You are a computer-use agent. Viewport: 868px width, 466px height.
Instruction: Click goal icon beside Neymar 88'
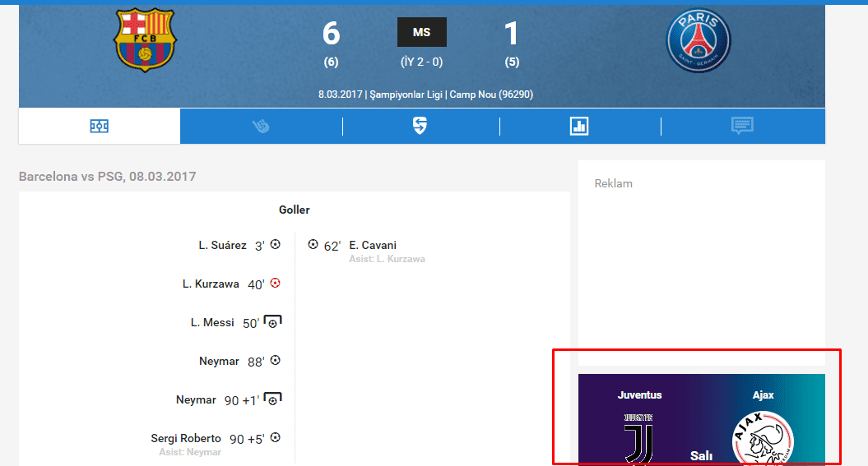pos(275,361)
